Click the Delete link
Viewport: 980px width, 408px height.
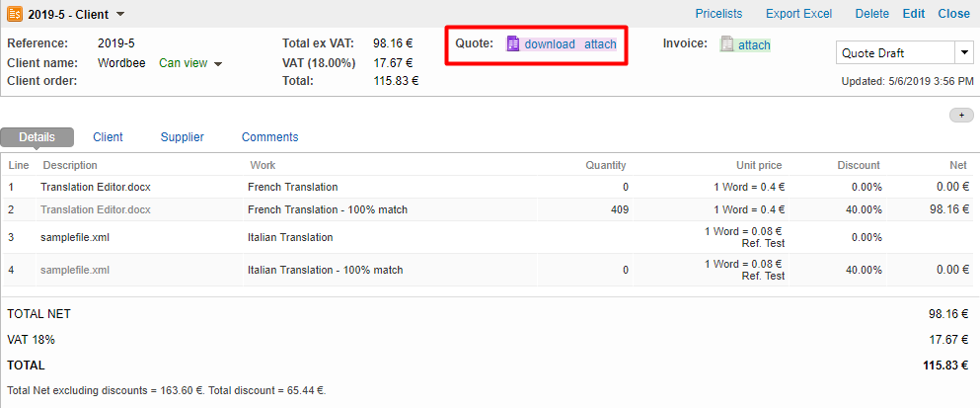(x=871, y=14)
